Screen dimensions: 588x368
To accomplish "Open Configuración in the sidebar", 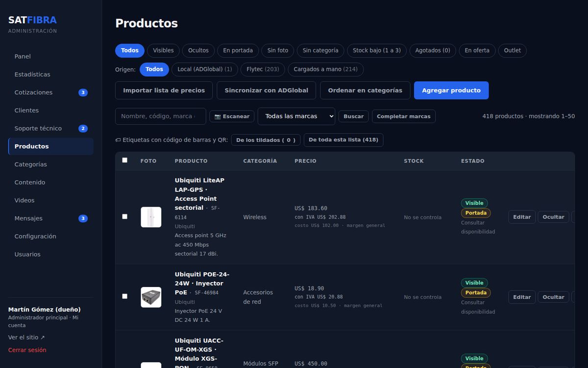I will tap(50, 237).
